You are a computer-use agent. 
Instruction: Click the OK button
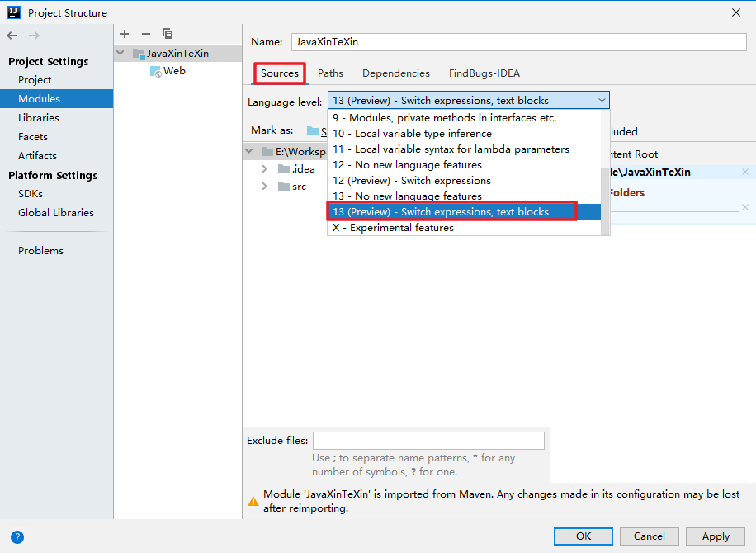pos(583,536)
